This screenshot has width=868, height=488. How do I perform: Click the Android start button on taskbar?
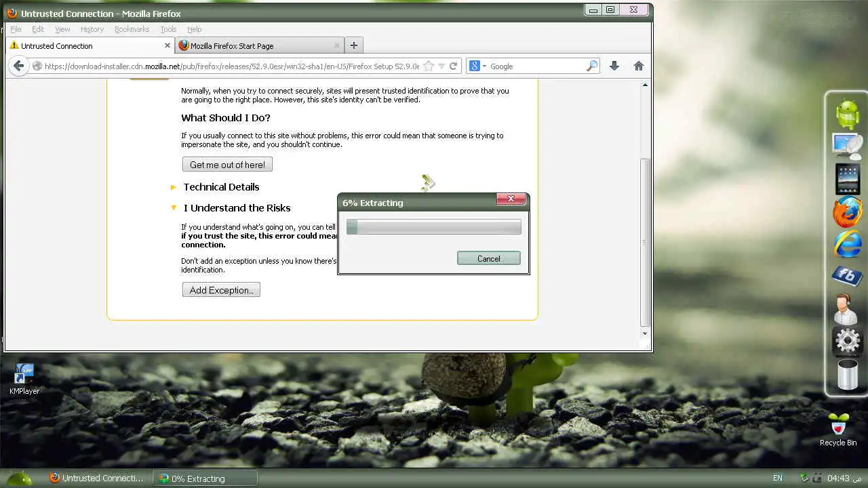[x=18, y=478]
